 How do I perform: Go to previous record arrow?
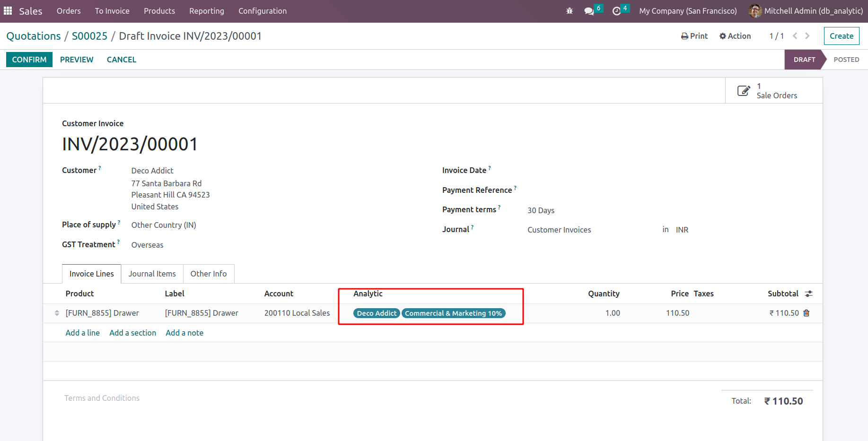click(x=795, y=36)
